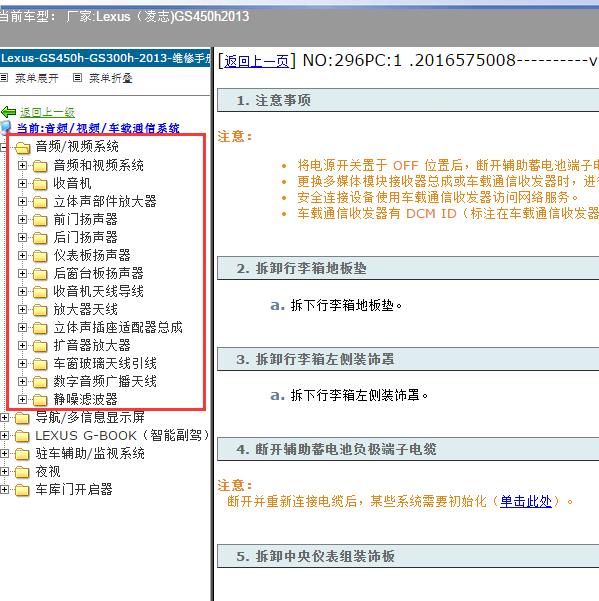The width and height of the screenshot is (599, 601).
Task: Click the 返回上一页 link
Action: pyautogui.click(x=256, y=61)
